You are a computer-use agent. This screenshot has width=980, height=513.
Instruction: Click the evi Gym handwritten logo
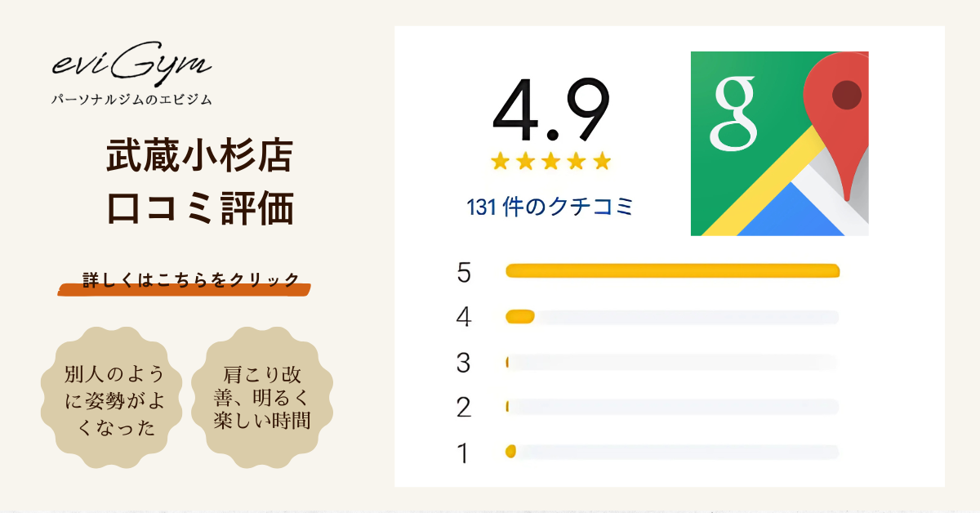point(131,66)
